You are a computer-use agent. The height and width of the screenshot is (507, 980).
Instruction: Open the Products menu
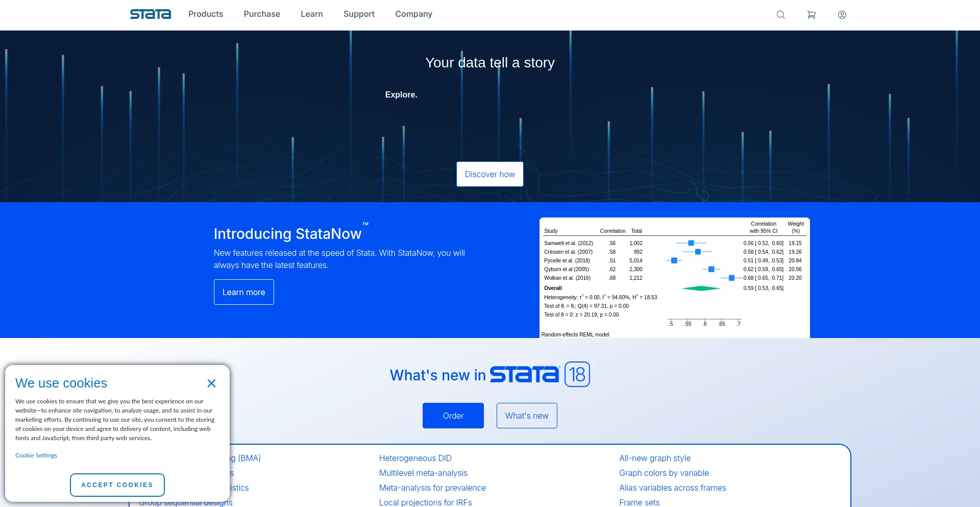[x=206, y=14]
